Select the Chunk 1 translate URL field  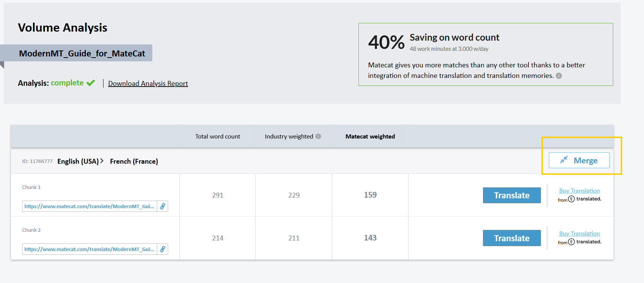click(x=90, y=206)
